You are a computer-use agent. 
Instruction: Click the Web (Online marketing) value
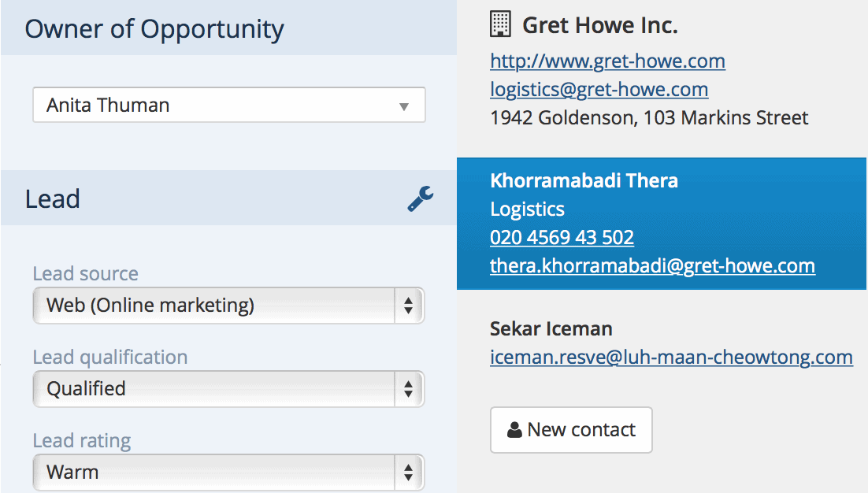[x=150, y=305]
